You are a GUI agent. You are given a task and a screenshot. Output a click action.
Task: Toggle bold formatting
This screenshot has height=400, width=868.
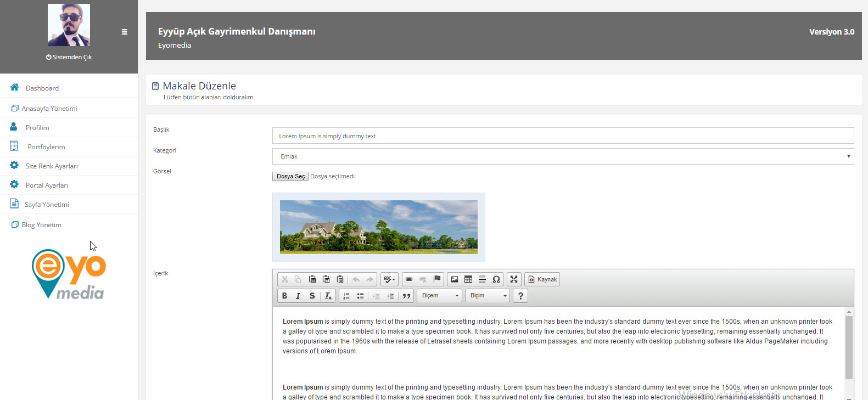point(284,296)
